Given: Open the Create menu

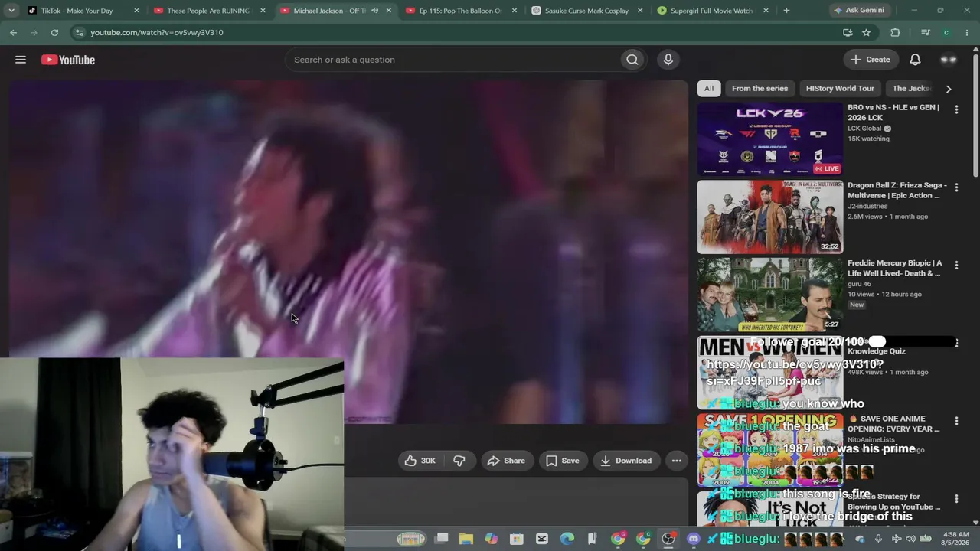Looking at the screenshot, I should point(871,60).
